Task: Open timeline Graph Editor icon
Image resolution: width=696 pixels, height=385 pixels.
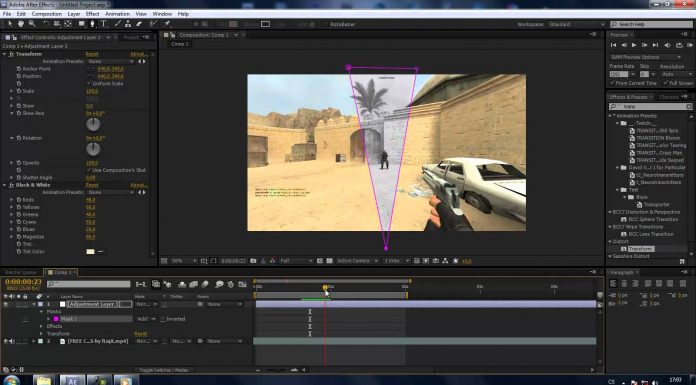Action: tap(242, 284)
